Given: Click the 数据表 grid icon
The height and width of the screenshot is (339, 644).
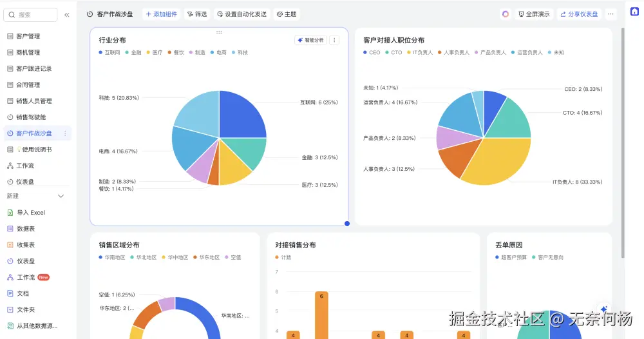Looking at the screenshot, I should [10, 228].
